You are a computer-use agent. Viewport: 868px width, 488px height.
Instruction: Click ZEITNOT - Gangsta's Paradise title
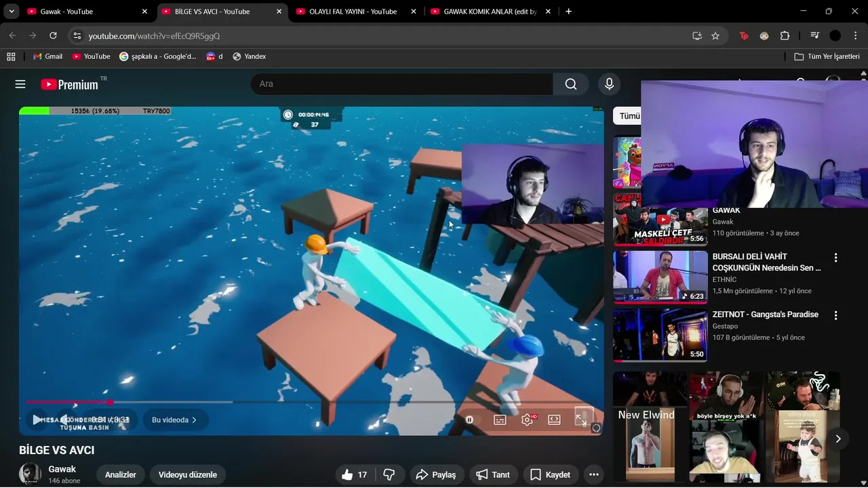(765, 314)
